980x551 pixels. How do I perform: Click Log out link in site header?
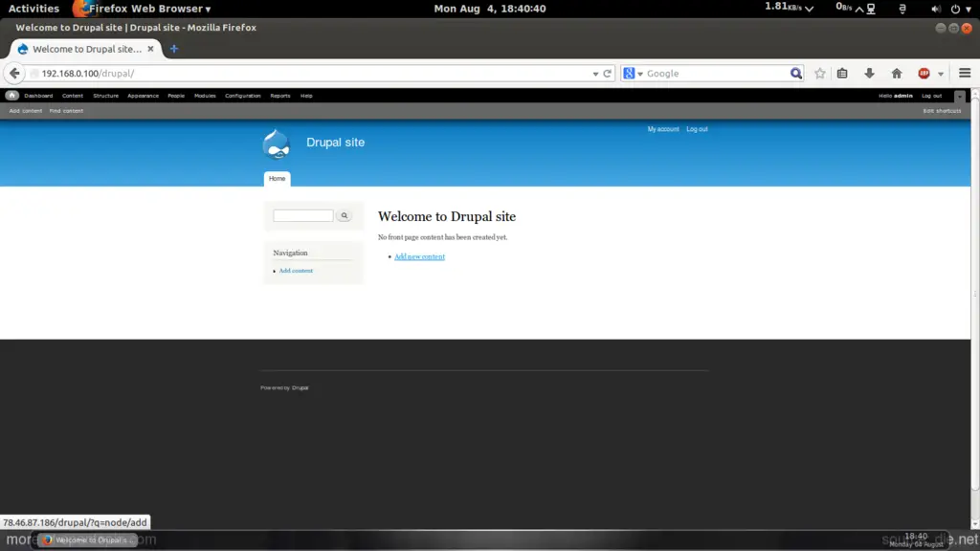pos(697,129)
